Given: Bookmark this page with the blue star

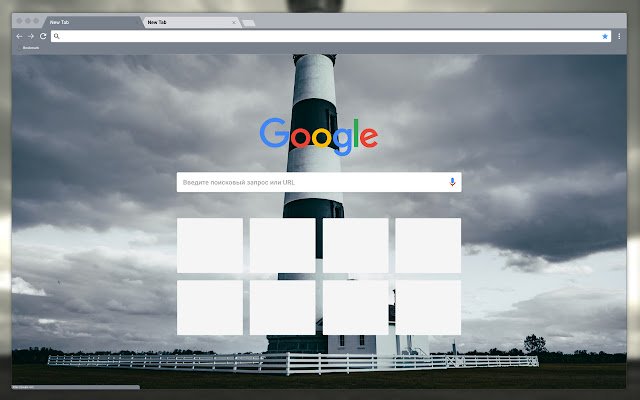Looking at the screenshot, I should (605, 36).
